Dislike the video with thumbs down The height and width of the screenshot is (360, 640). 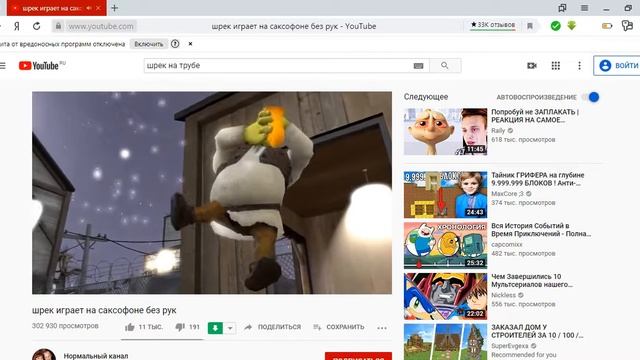point(180,327)
